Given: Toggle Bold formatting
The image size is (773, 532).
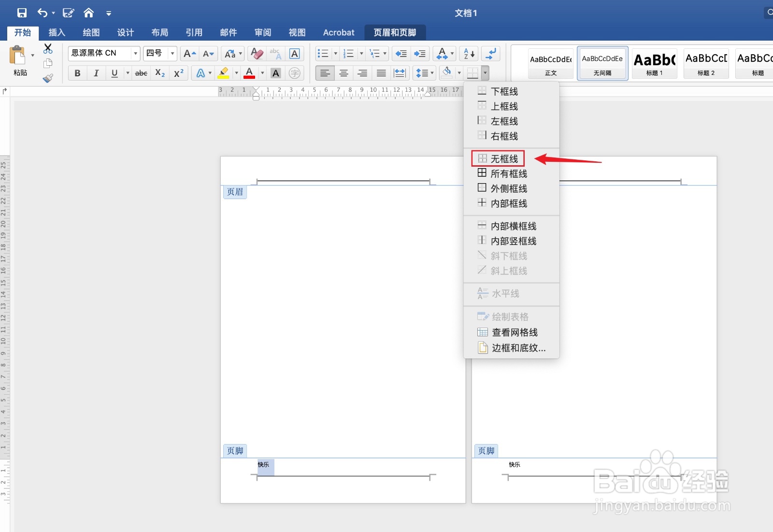Looking at the screenshot, I should [77, 73].
